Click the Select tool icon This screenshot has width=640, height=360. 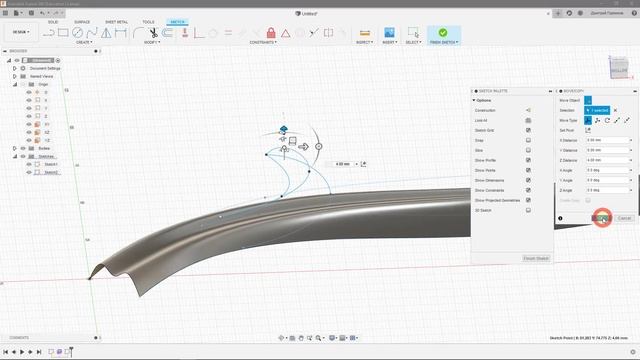coord(413,33)
